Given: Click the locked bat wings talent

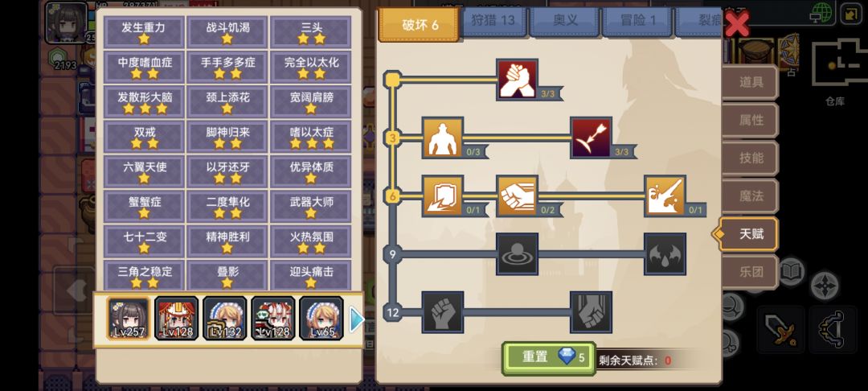Looking at the screenshot, I should (x=665, y=254).
